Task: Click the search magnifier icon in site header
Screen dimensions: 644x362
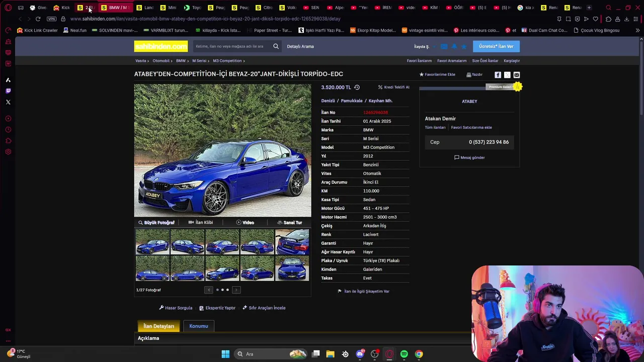Action: (276, 46)
